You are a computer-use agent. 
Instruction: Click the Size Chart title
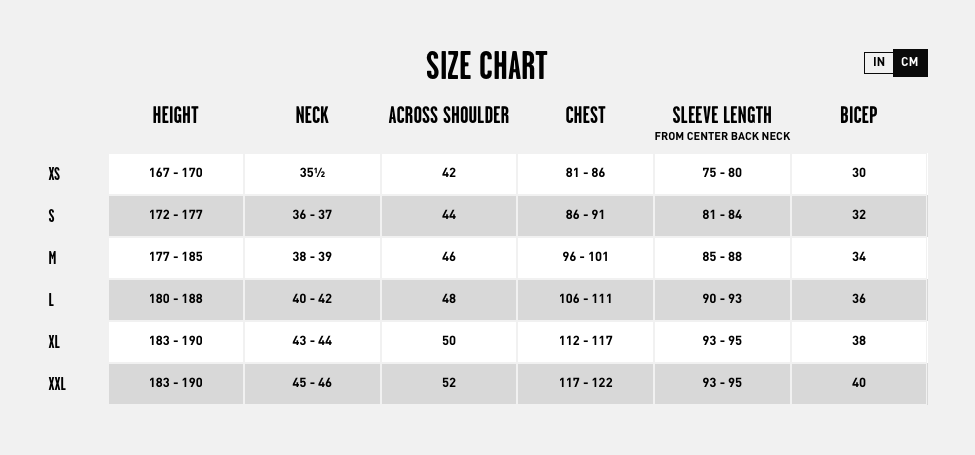click(x=487, y=66)
